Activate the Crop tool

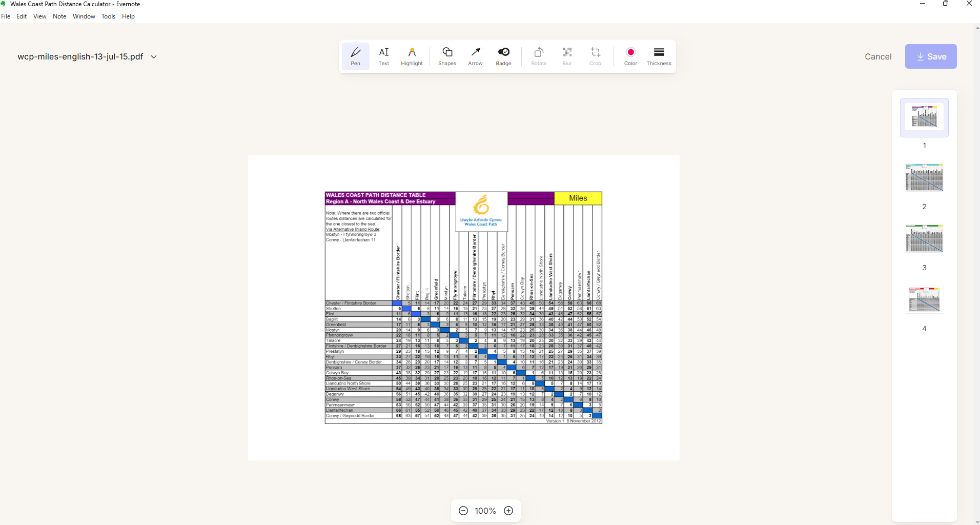click(595, 56)
